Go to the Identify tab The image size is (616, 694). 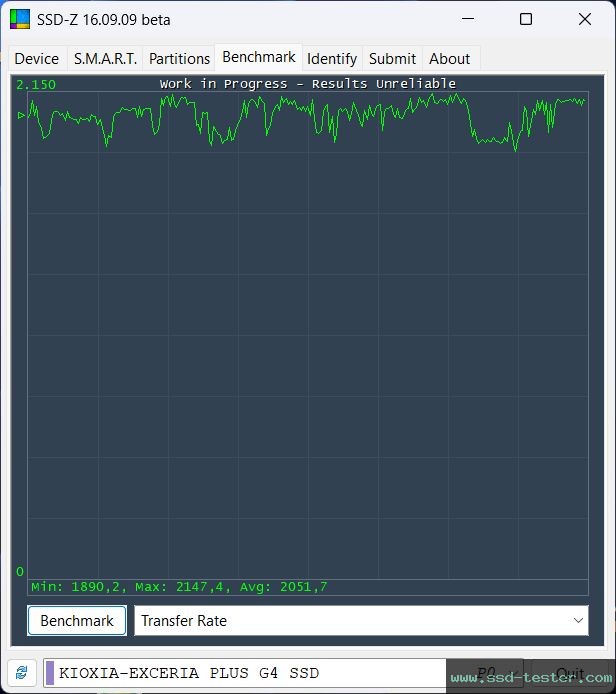(x=332, y=58)
